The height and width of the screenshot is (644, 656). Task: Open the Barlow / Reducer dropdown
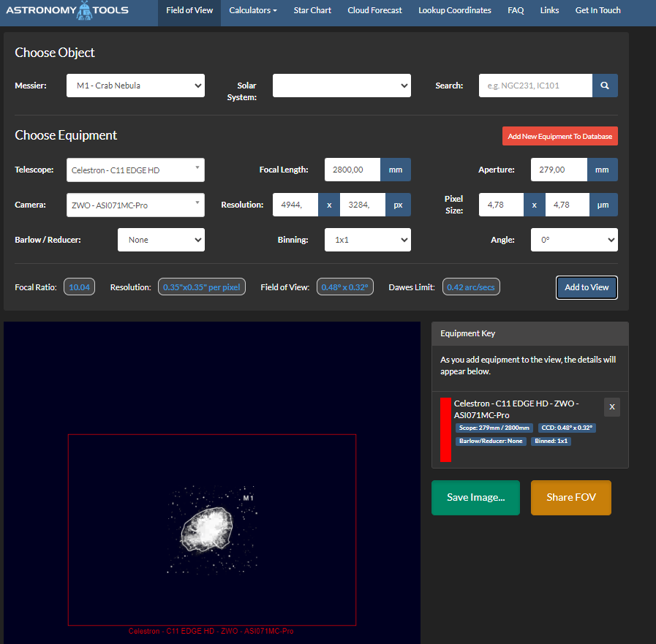(x=161, y=240)
